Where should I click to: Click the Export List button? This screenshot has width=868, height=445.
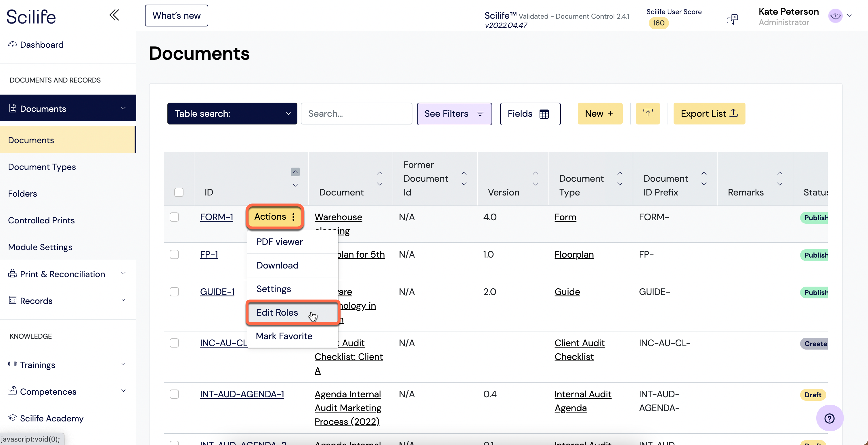point(709,114)
